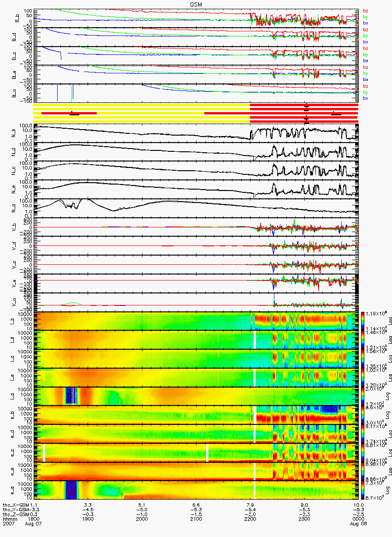Click the bz legend label of B_a

tap(366, 86)
